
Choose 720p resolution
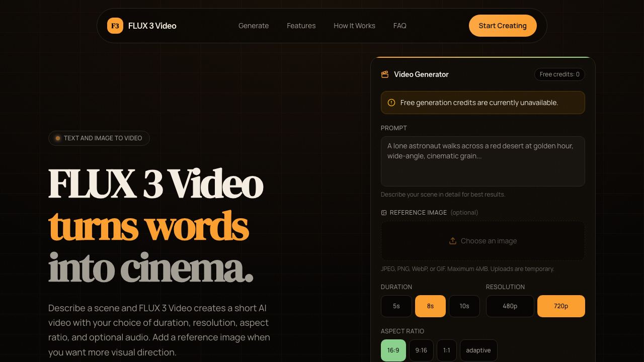(x=561, y=306)
